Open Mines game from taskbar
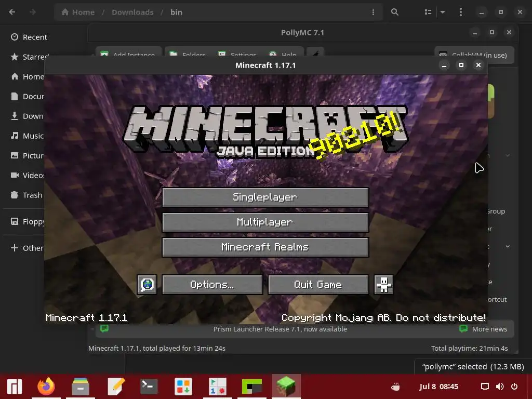 [x=218, y=387]
